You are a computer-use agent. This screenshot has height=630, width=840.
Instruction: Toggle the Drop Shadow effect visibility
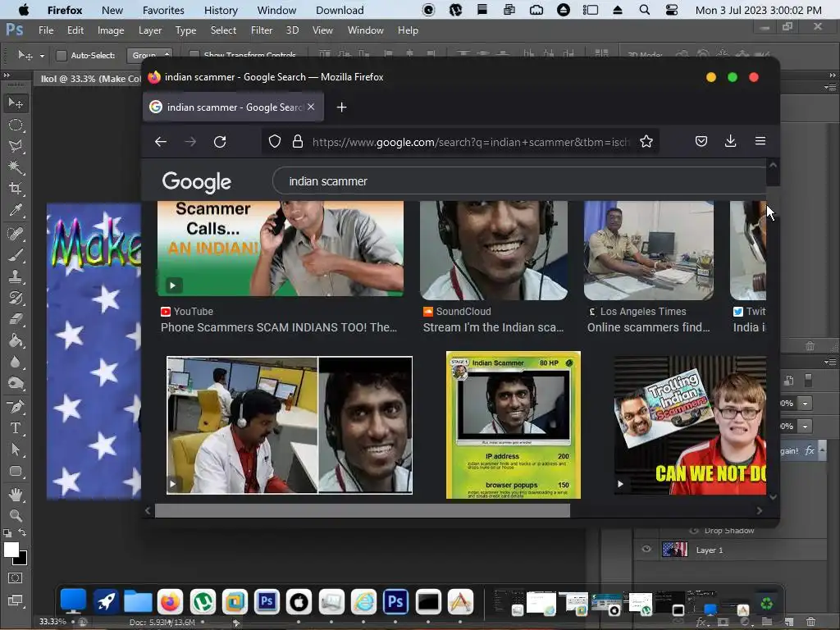pos(694,531)
